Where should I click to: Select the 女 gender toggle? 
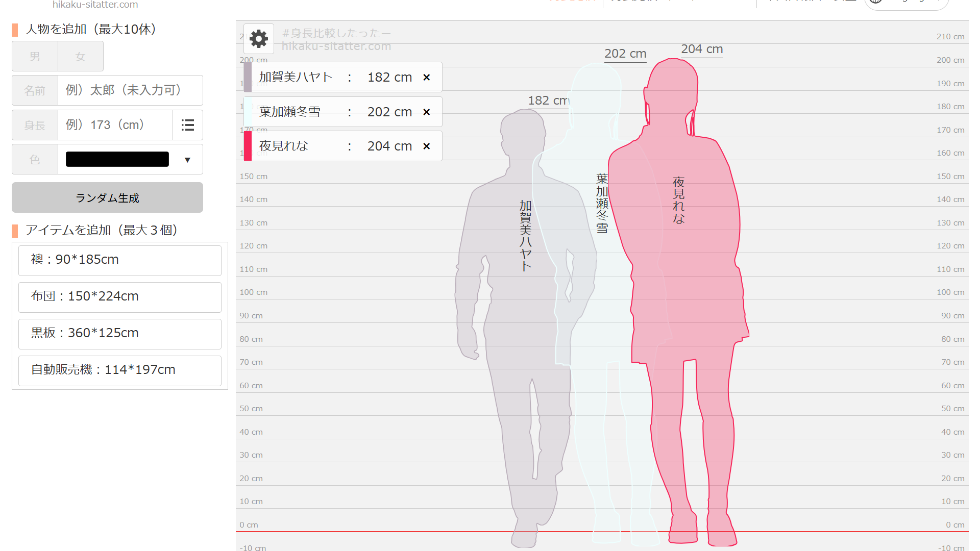click(x=80, y=57)
